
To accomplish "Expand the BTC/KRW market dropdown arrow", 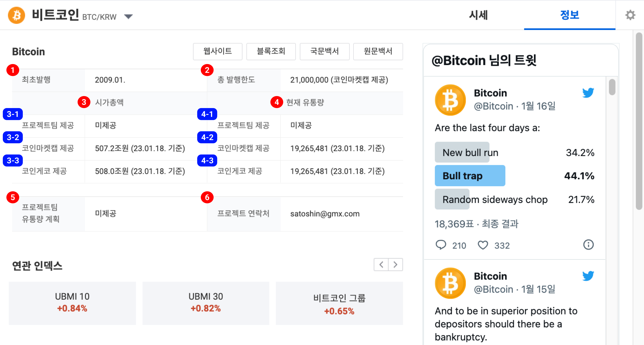I will pyautogui.click(x=128, y=17).
